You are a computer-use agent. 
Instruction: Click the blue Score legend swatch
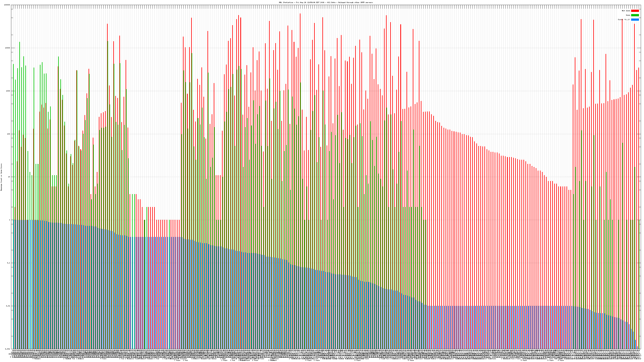point(635,20)
